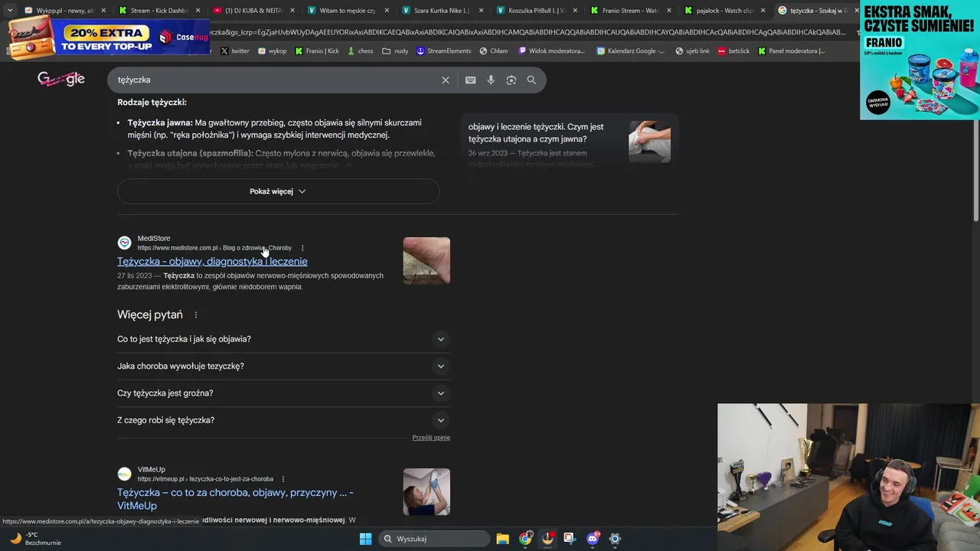Expand 'Co to jest tężyczka i jak się objawia?'
This screenshot has height=551, width=980.
(283, 339)
